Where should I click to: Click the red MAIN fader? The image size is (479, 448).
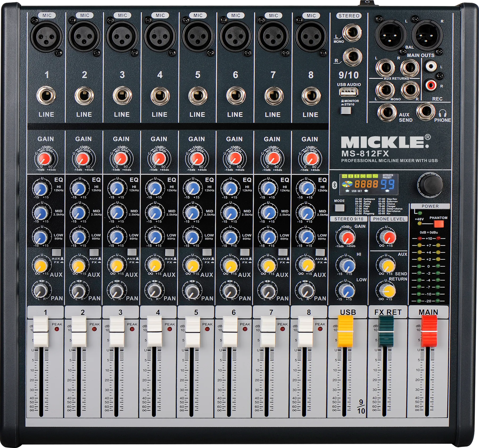(429, 331)
